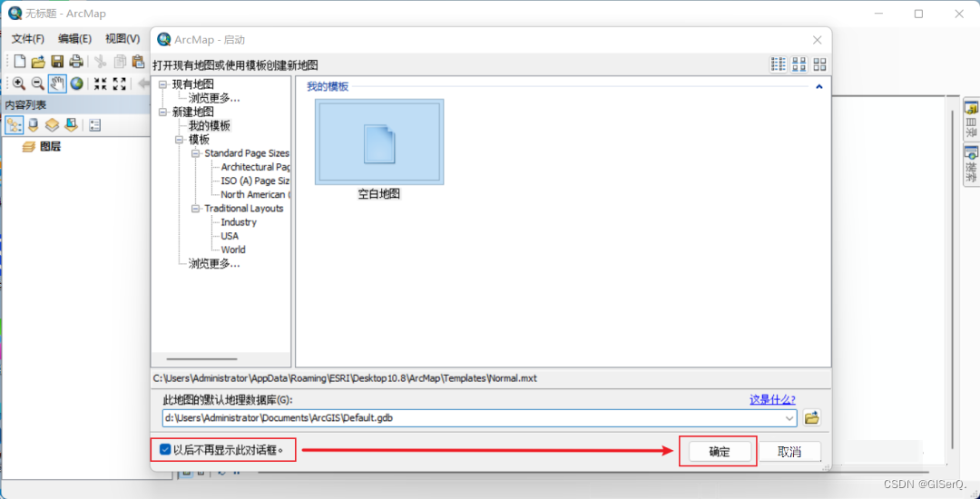Open table of contents Options icon

(x=95, y=125)
